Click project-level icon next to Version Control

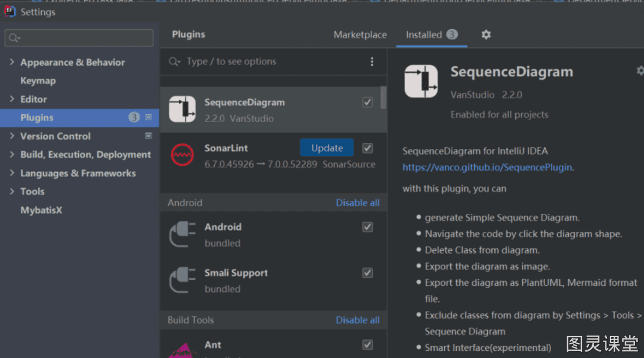point(148,136)
